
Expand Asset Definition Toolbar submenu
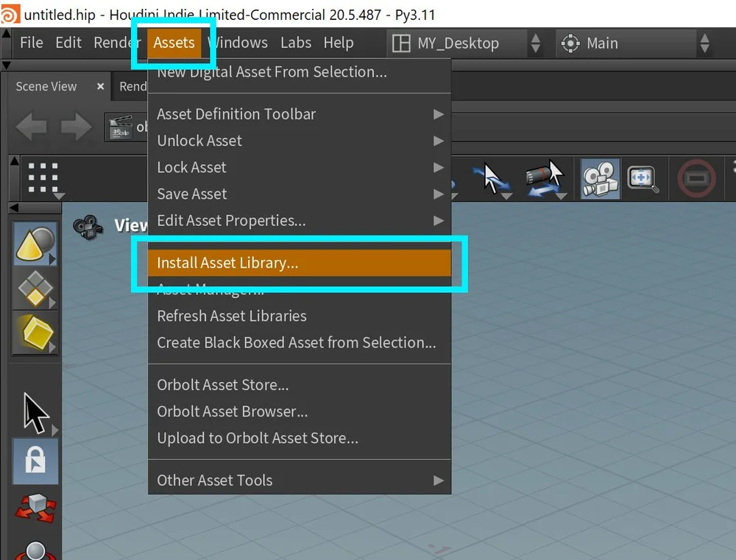pyautogui.click(x=300, y=114)
